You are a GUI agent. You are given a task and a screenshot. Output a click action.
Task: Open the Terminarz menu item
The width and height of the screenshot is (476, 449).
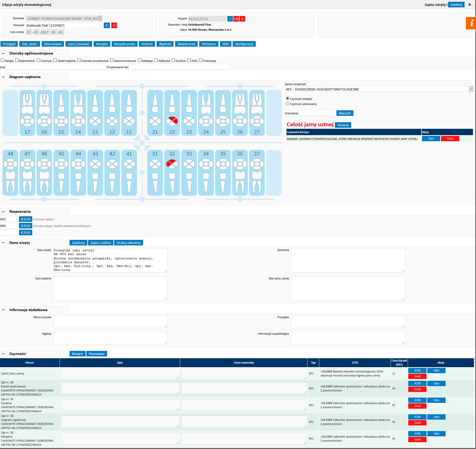[x=209, y=44]
